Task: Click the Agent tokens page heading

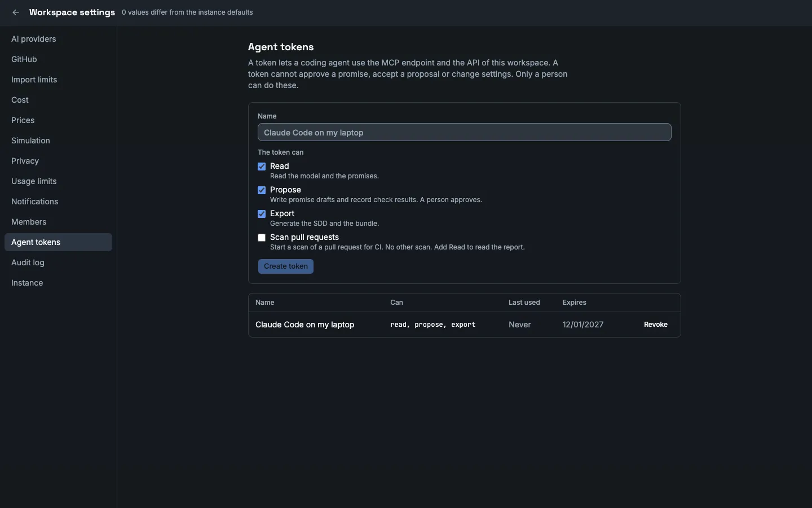Action: [281, 47]
